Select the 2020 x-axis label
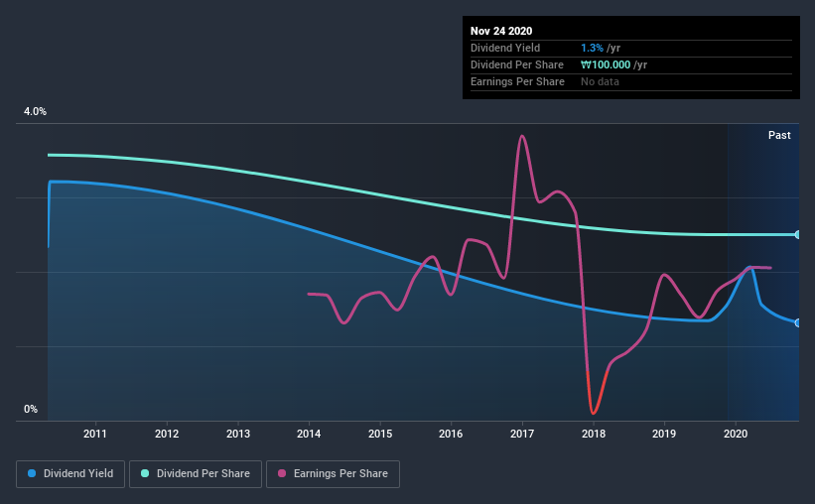The height and width of the screenshot is (504, 815). click(x=736, y=434)
